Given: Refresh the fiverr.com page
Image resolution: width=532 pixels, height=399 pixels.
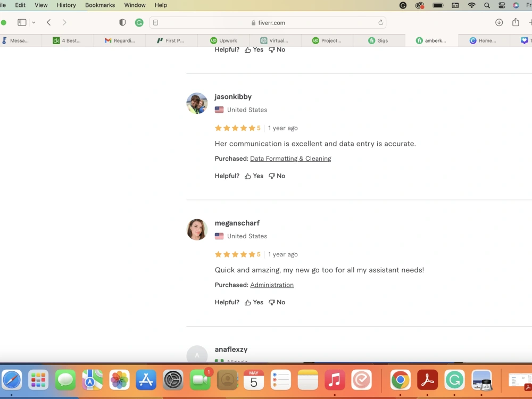Looking at the screenshot, I should pyautogui.click(x=380, y=22).
